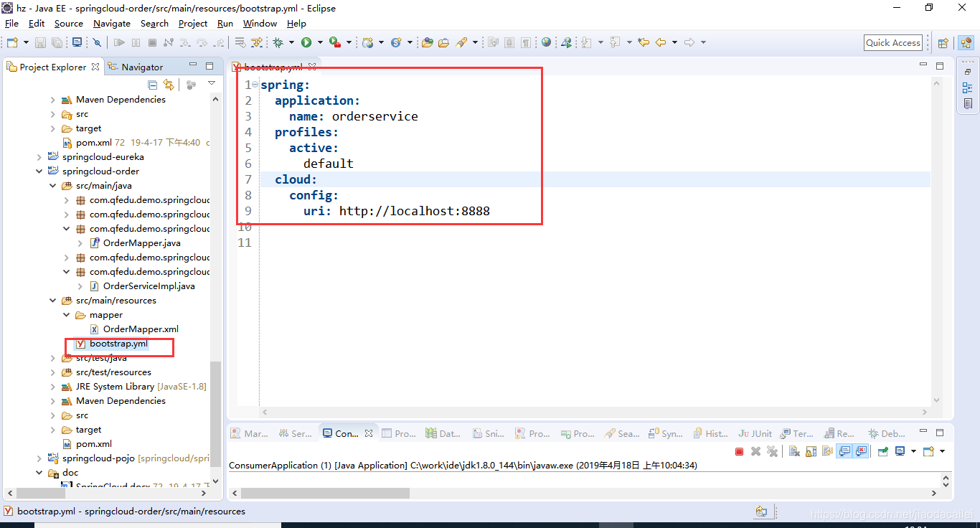Click the Save icon in toolbar
980x528 pixels.
point(41,43)
